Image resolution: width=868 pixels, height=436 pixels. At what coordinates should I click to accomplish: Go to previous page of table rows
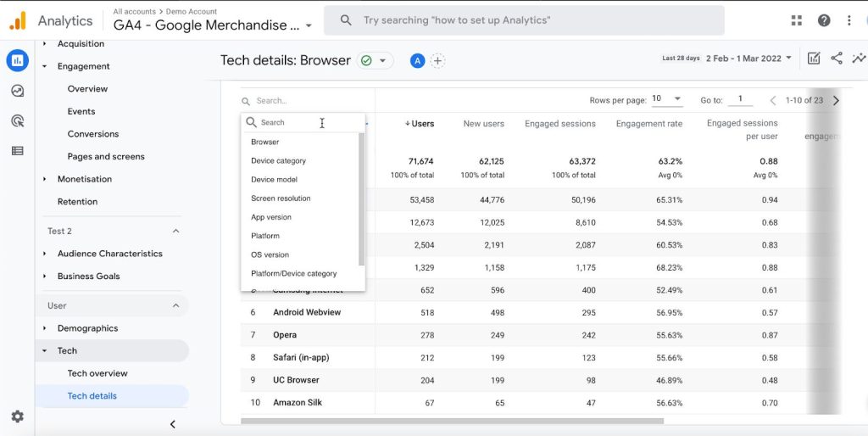tap(773, 100)
